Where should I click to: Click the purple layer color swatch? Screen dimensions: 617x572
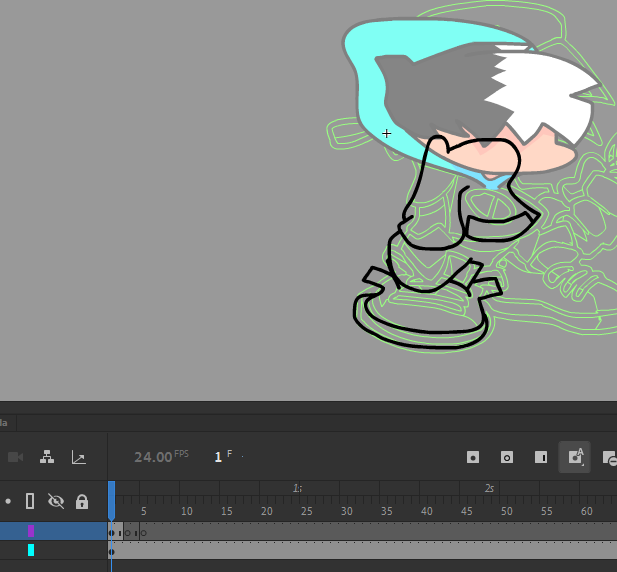(31, 531)
